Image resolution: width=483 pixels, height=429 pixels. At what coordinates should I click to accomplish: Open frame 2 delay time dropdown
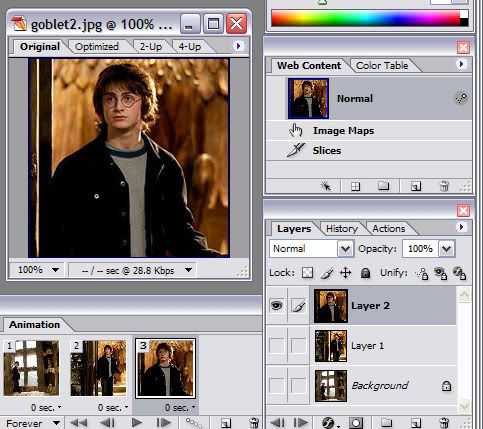pyautogui.click(x=126, y=407)
